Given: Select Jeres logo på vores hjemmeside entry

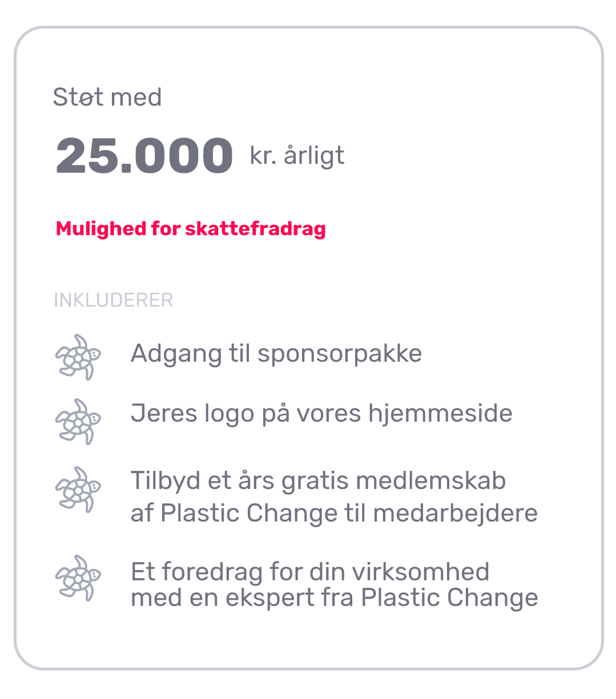Looking at the screenshot, I should [321, 413].
